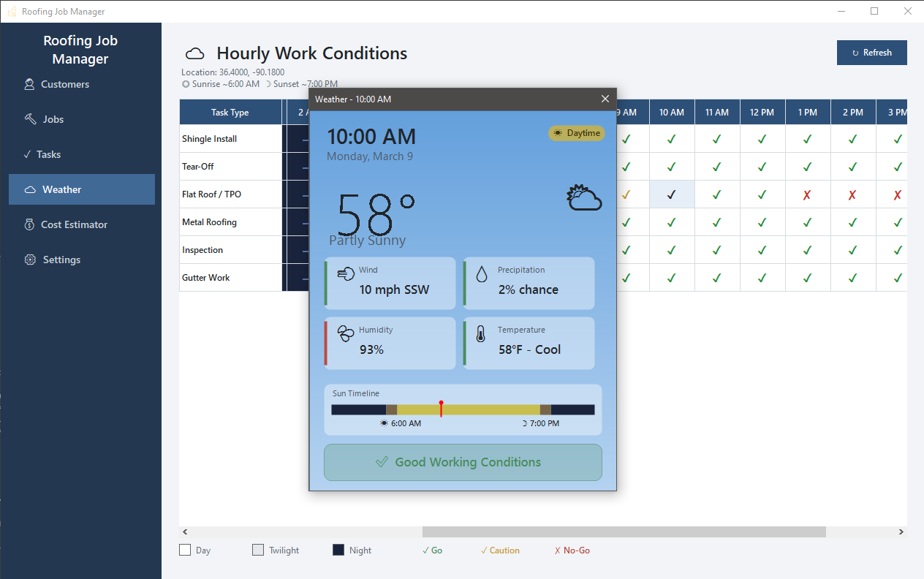Close the Weather - 10:00 AM popup
The width and height of the screenshot is (924, 579).
[x=605, y=99]
